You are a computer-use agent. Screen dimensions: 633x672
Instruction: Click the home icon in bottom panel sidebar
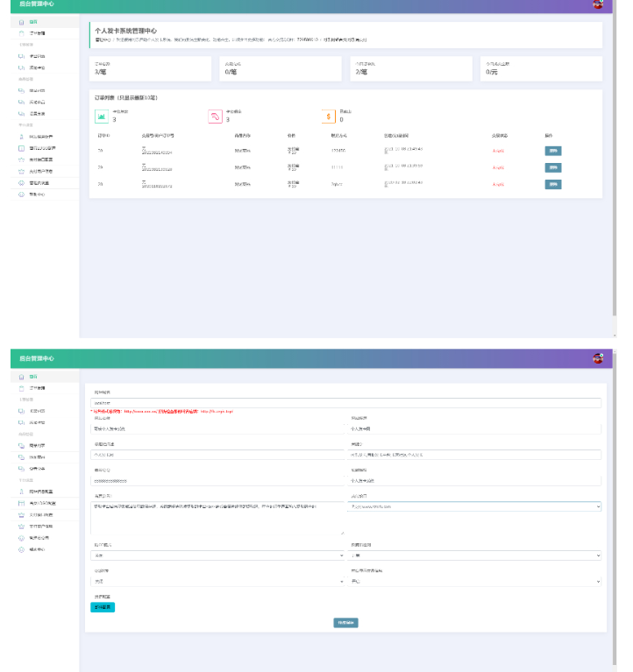(x=21, y=376)
